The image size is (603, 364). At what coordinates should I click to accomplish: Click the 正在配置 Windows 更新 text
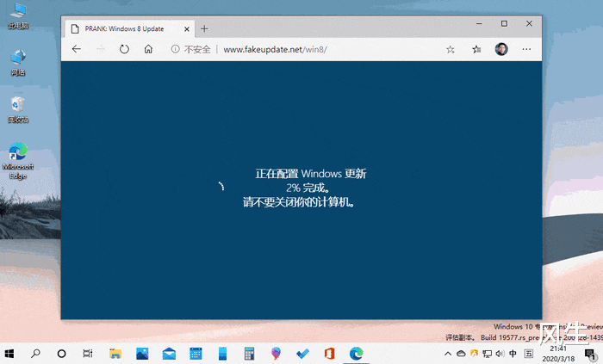pyautogui.click(x=311, y=174)
